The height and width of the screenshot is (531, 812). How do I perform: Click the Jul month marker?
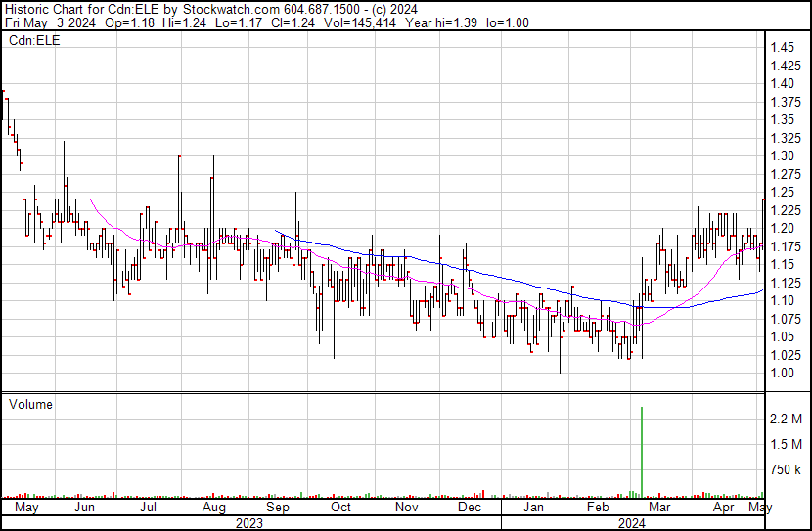click(149, 509)
